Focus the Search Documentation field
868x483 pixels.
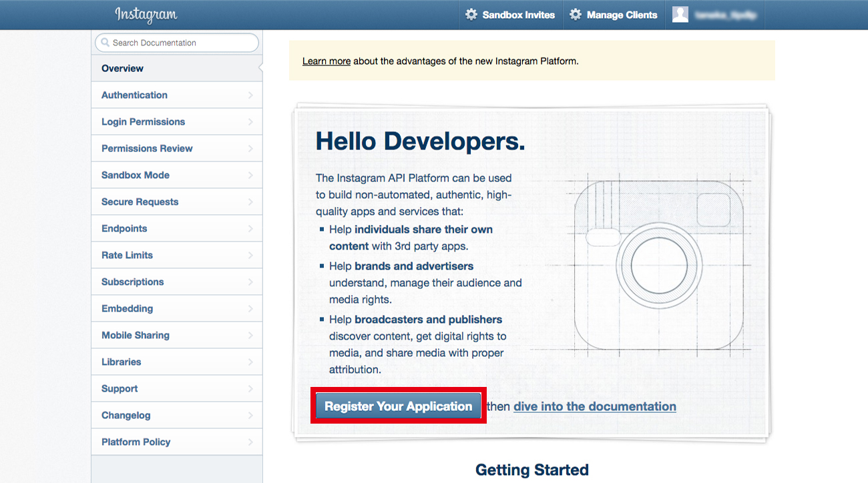pyautogui.click(x=177, y=43)
